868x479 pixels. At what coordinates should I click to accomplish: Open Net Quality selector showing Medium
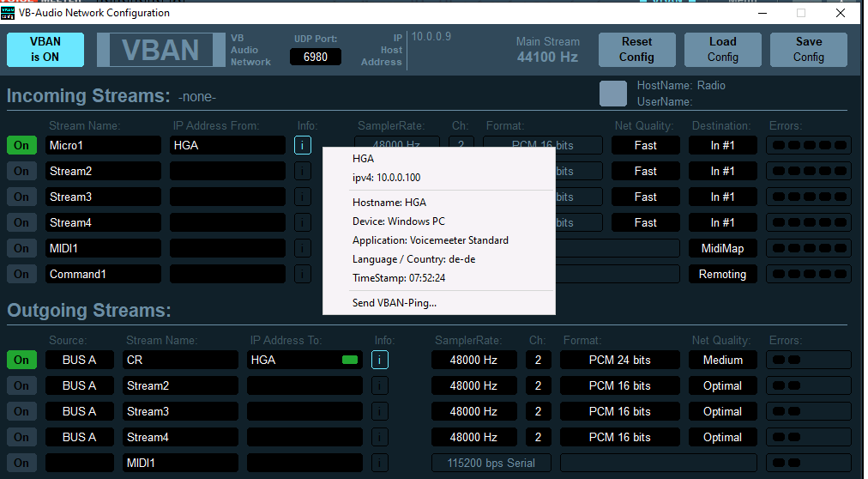[x=722, y=360]
